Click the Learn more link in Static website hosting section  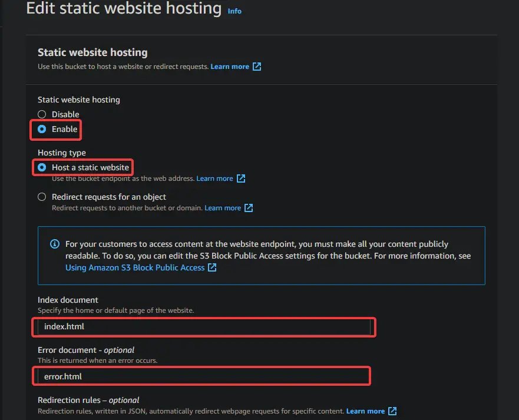point(231,66)
